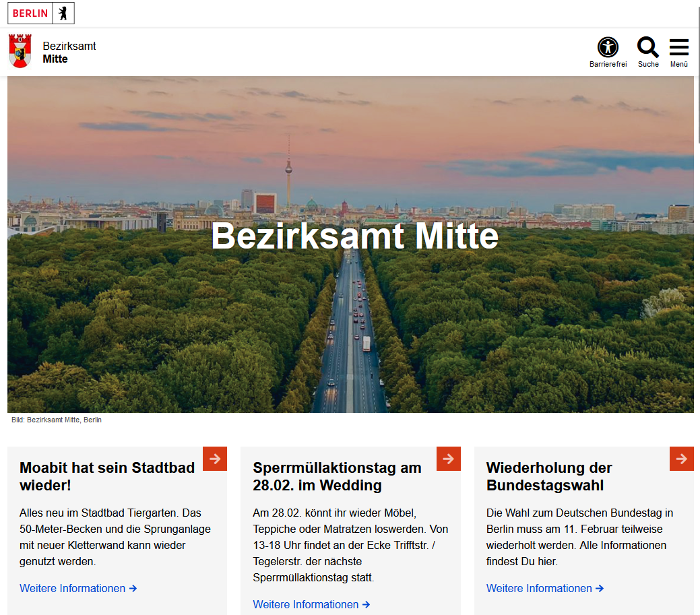Click the Barrierefrei accessibility icon
The height and width of the screenshot is (615, 700).
pos(608,46)
